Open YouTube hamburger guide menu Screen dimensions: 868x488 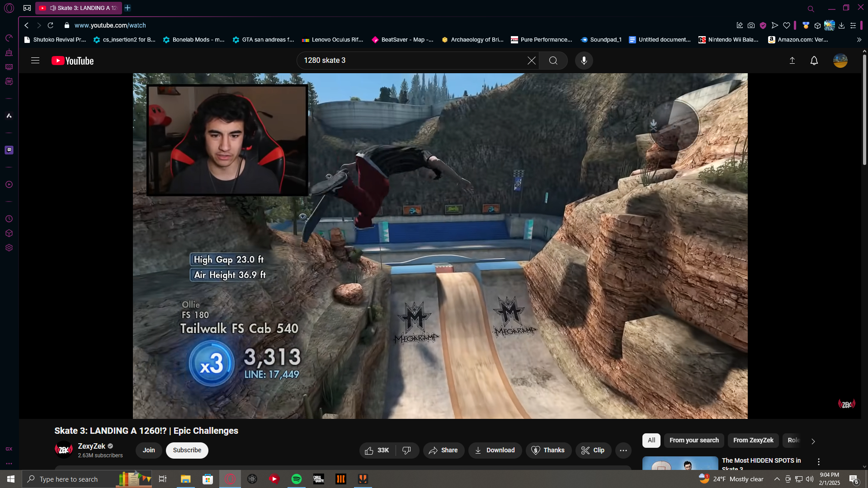(35, 61)
